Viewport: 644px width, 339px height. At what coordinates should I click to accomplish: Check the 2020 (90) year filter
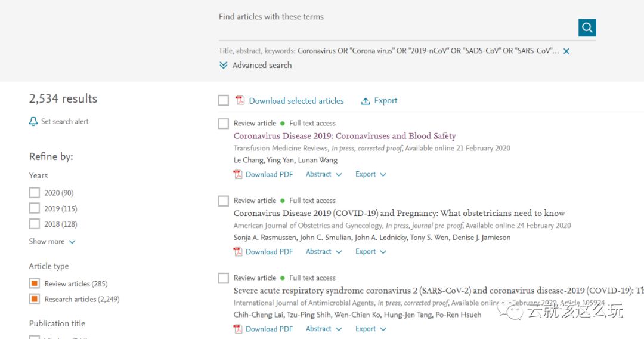(x=35, y=193)
